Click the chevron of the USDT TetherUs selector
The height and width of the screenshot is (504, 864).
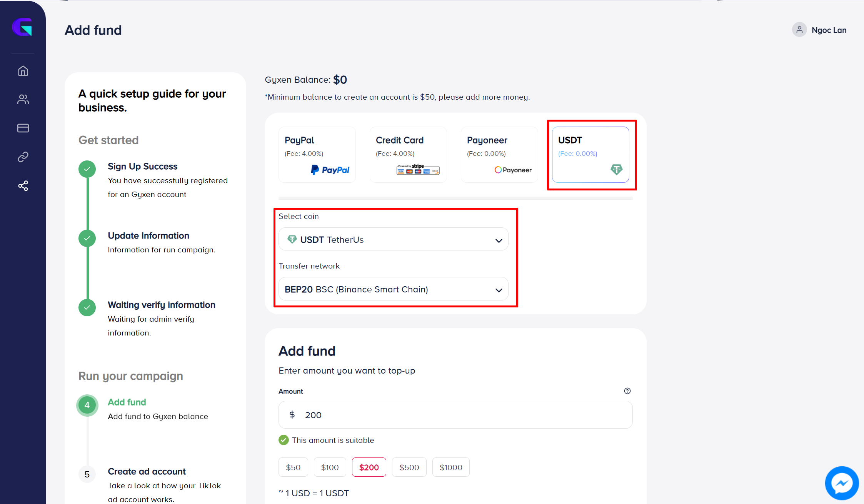[x=499, y=240]
